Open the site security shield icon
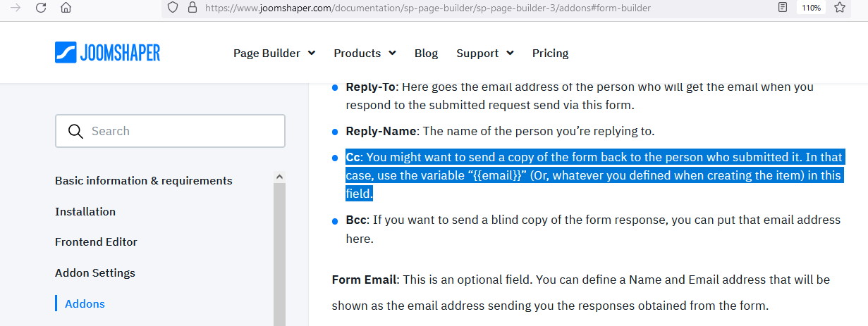The width and height of the screenshot is (868, 326). pos(171,8)
